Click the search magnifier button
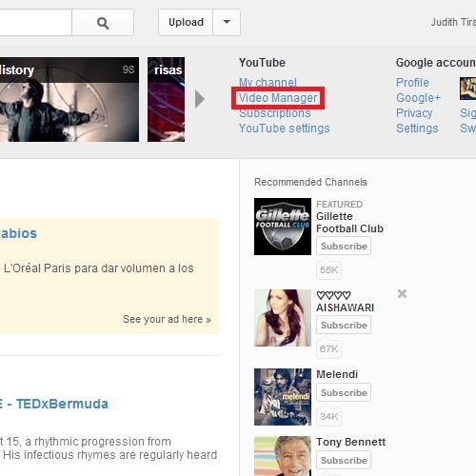 tap(103, 22)
